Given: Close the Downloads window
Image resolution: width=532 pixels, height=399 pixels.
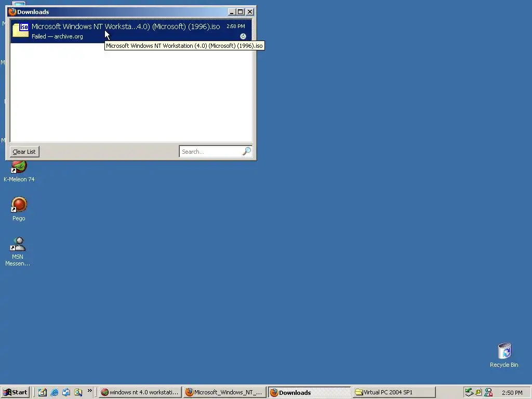Looking at the screenshot, I should tap(250, 12).
